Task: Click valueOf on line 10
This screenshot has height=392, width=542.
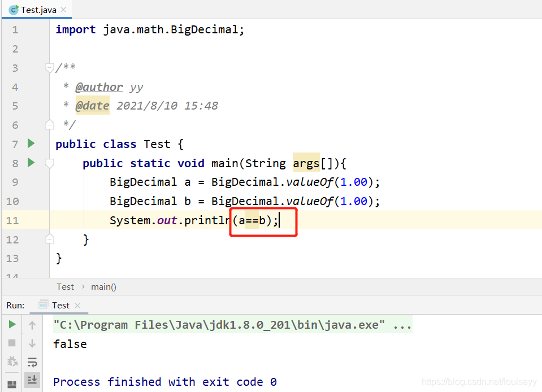Action: click(x=310, y=201)
